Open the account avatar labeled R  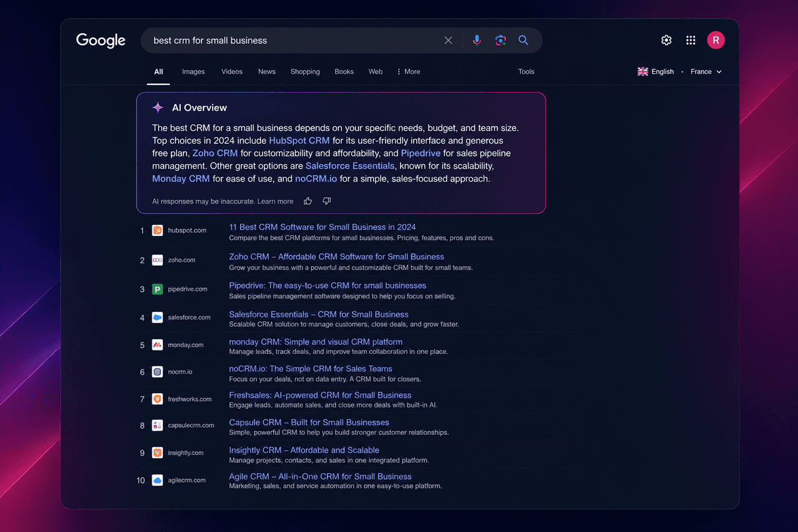[716, 41]
